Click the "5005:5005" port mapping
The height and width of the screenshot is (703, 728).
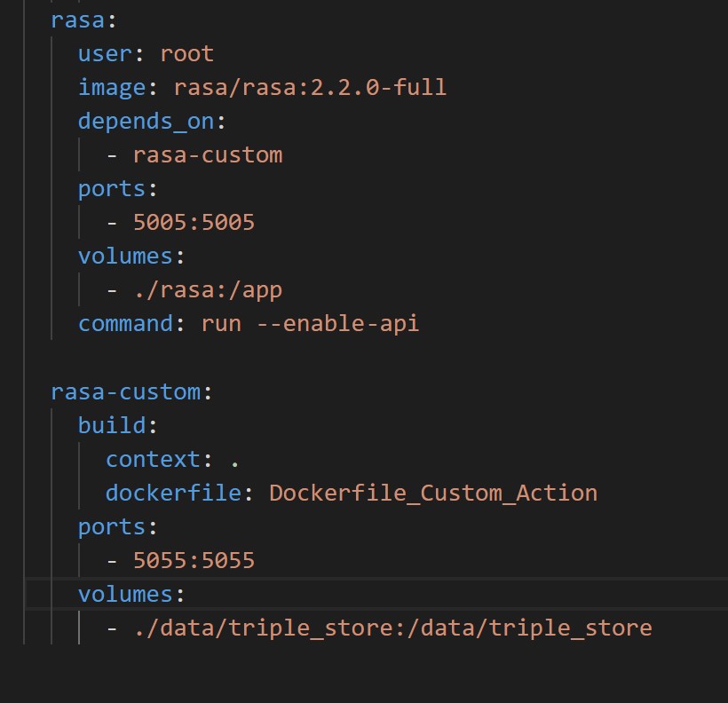tap(194, 222)
